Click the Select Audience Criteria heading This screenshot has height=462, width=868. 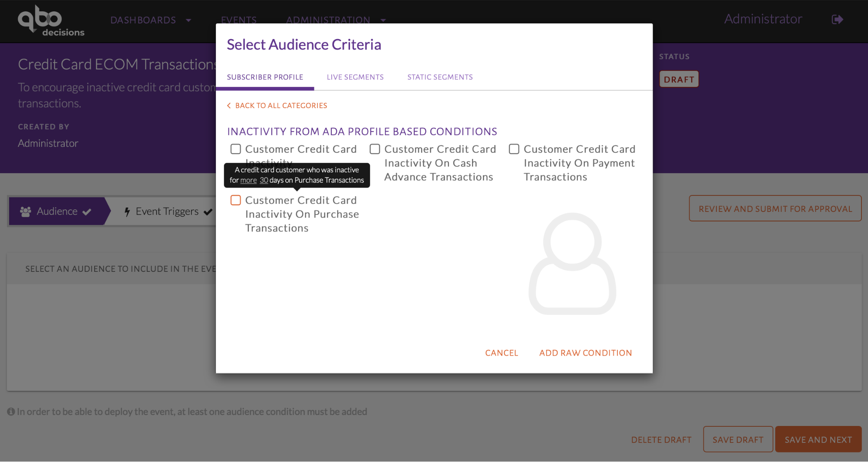coord(304,44)
